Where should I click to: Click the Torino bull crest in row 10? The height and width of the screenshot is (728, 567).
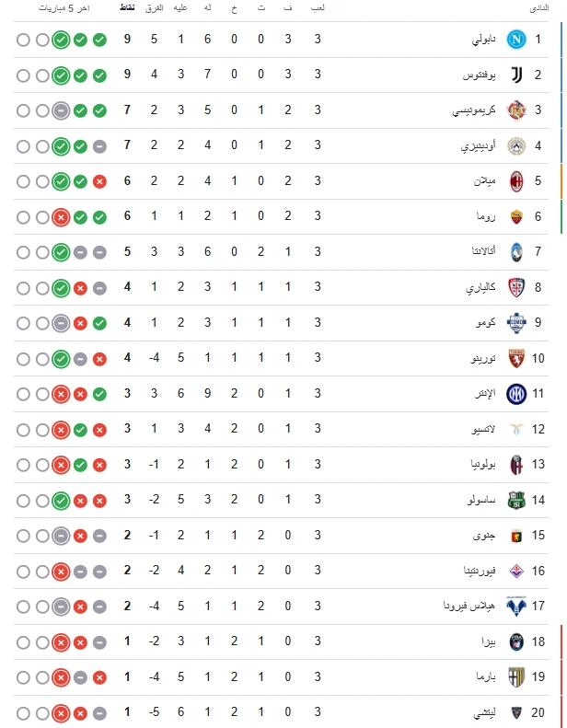[516, 358]
